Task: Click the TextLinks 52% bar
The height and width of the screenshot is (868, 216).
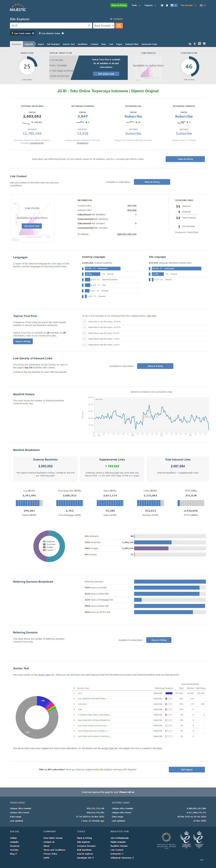Action: pyautogui.click(x=153, y=542)
